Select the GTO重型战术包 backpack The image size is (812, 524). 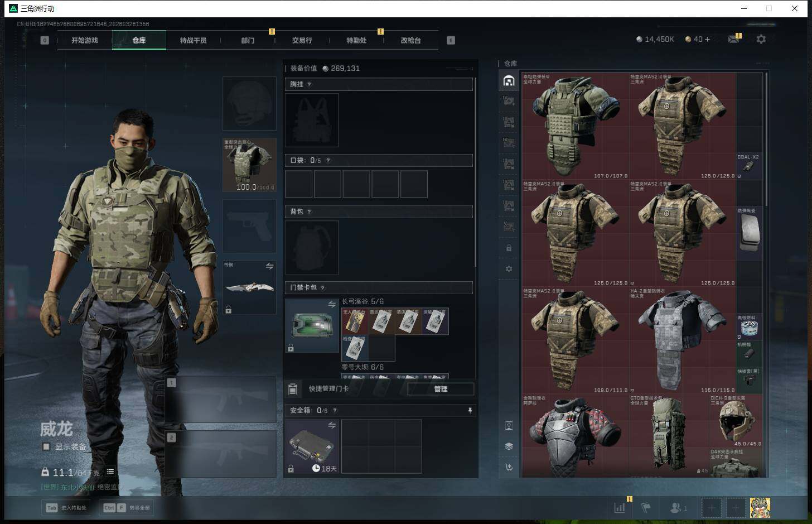669,436
